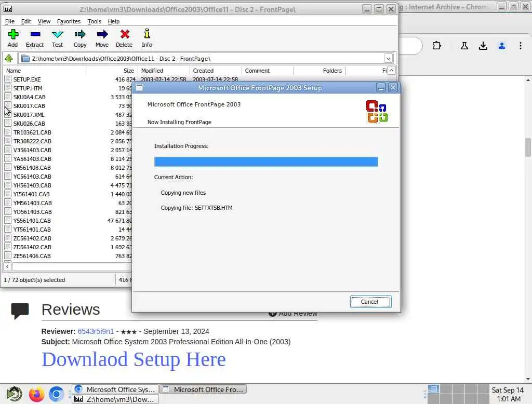Select the SKU017.XML file
The image size is (532, 404).
[29, 115]
